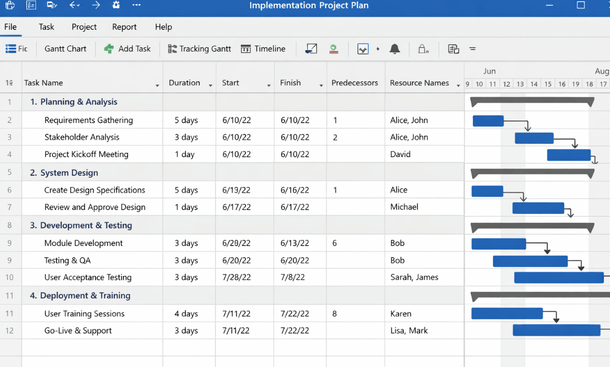Select the Go-Live & Support Gantt bar
The width and height of the screenshot is (610, 367).
point(556,330)
